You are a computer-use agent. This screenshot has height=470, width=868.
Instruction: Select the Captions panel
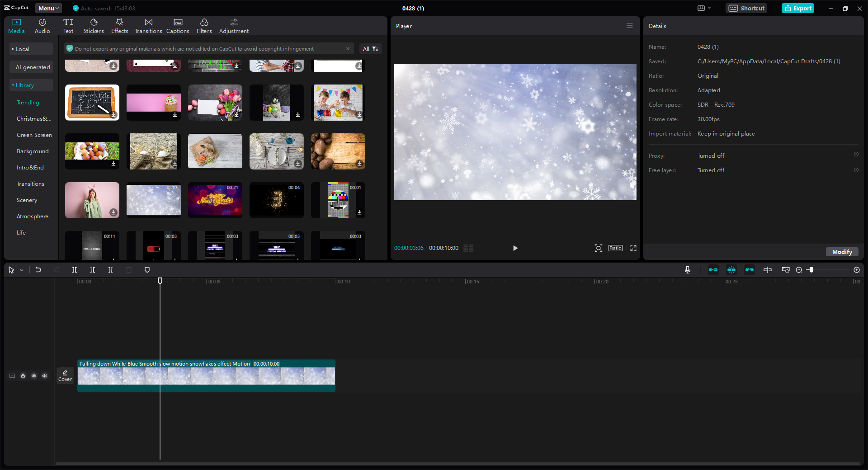(x=177, y=25)
